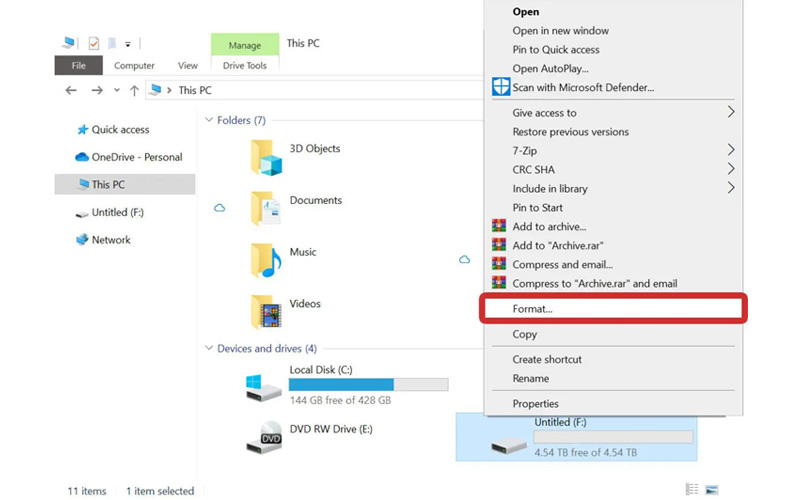Click the WinRAR icon beside Add to archive
This screenshot has height=500, width=800.
(x=500, y=227)
